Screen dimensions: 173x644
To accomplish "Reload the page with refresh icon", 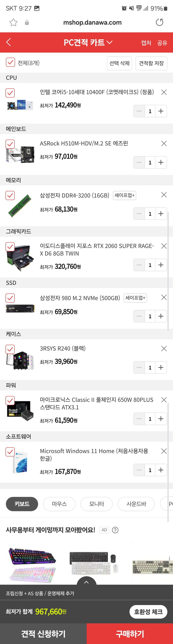I will 159,22.
